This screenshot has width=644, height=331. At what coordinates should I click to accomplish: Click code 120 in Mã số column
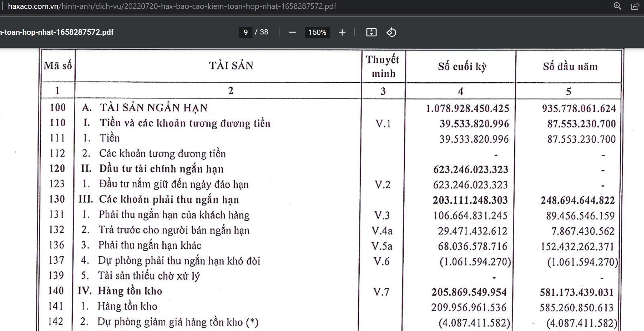[x=57, y=168]
